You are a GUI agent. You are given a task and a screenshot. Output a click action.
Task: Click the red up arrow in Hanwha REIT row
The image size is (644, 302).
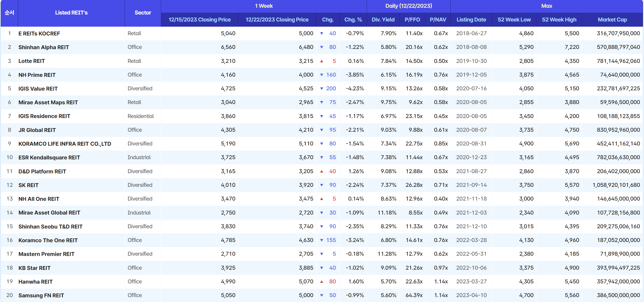[322, 282]
